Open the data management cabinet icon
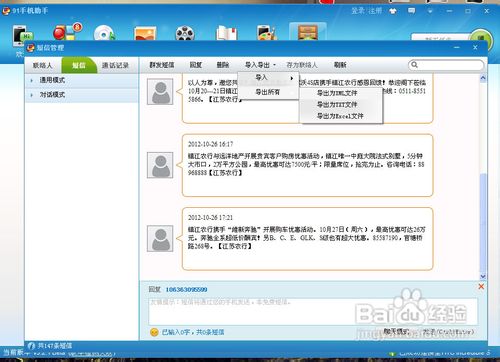The image size is (500, 362). [x=307, y=32]
